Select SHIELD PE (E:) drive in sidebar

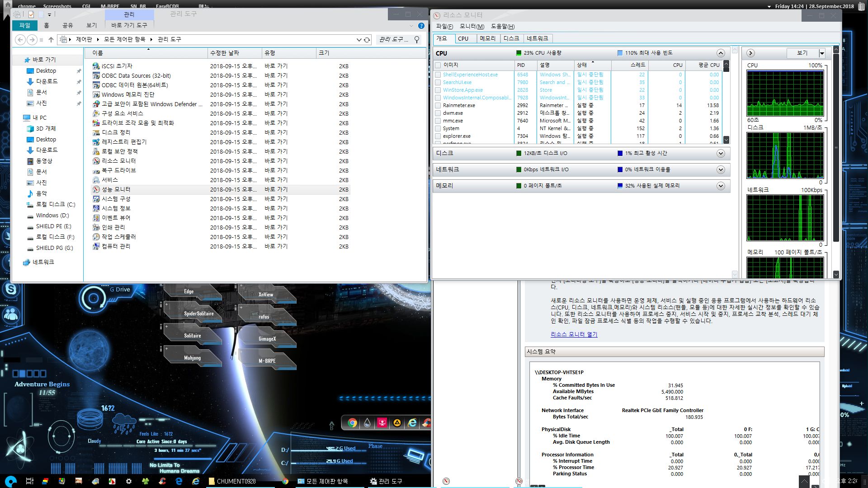pos(53,226)
